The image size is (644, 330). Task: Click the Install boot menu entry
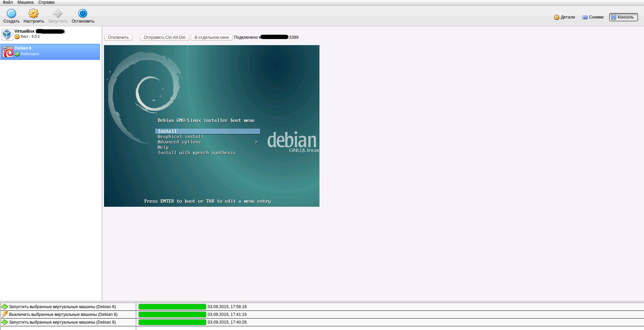point(207,131)
